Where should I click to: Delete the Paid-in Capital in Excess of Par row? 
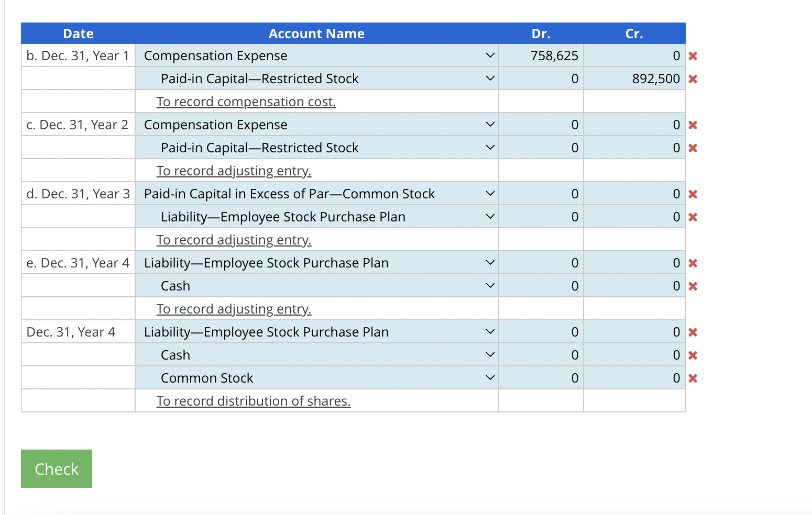693,194
